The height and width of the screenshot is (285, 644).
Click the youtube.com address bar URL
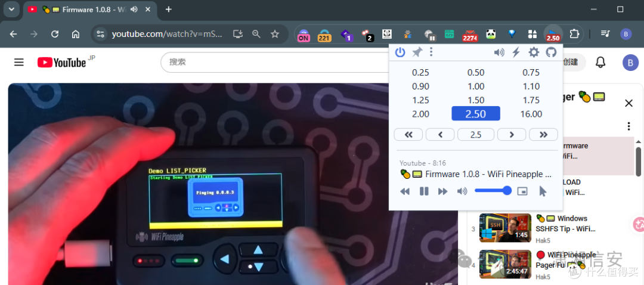pos(167,34)
